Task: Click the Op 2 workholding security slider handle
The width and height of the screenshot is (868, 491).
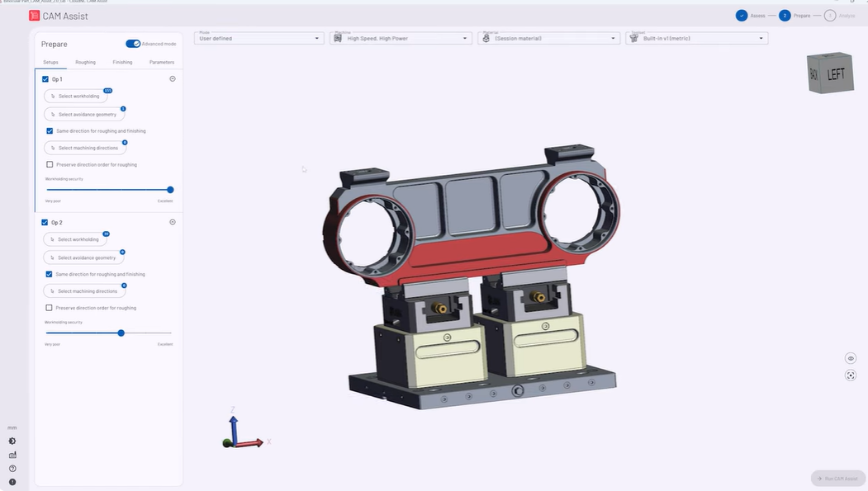Action: 121,333
